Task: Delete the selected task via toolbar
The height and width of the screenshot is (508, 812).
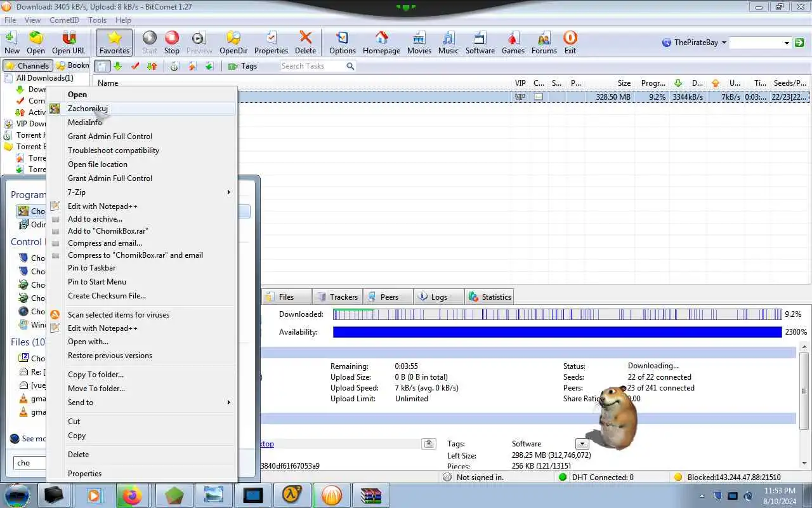Action: point(305,43)
